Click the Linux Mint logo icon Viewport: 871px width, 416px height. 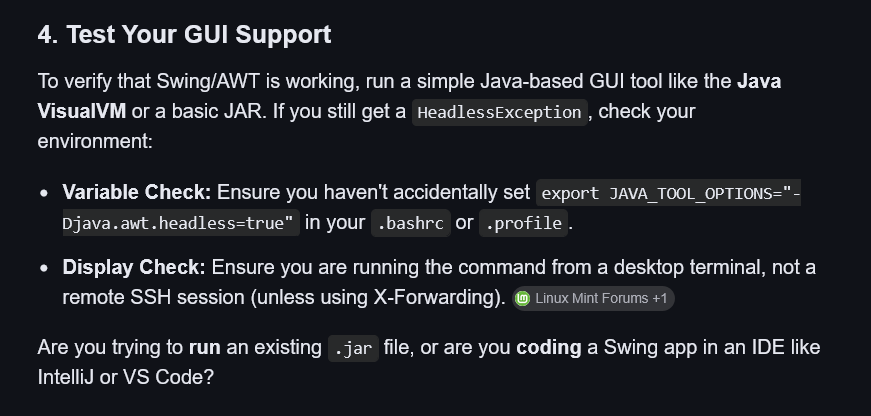click(523, 298)
